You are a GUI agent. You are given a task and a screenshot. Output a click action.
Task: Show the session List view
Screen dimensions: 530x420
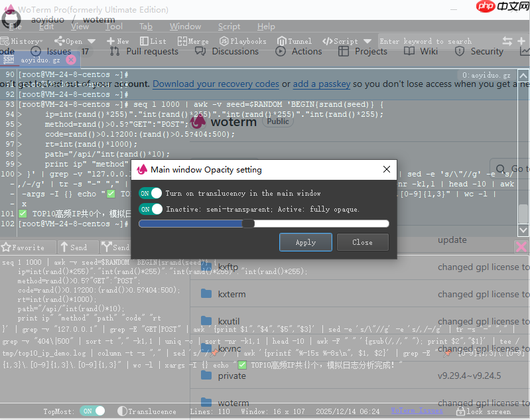(153, 41)
